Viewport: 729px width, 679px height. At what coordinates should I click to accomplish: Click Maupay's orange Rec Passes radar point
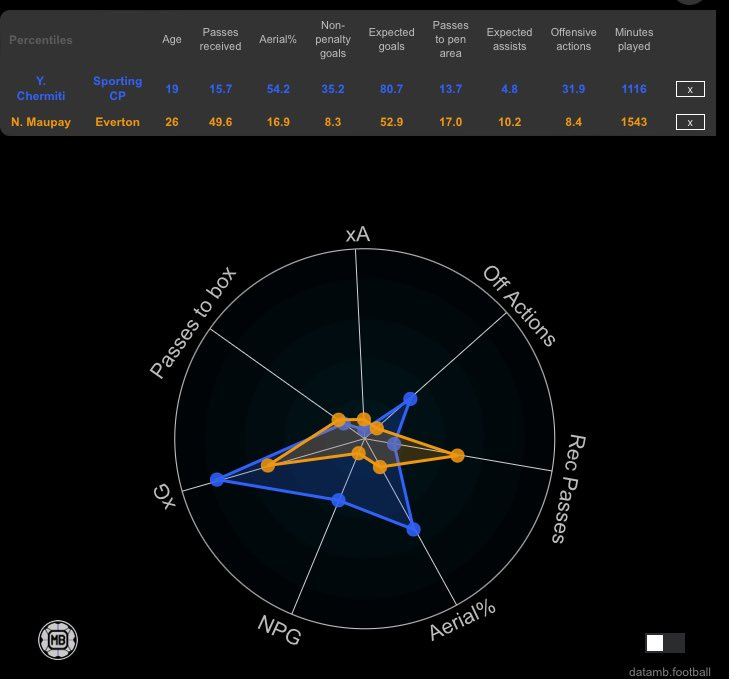click(x=457, y=456)
